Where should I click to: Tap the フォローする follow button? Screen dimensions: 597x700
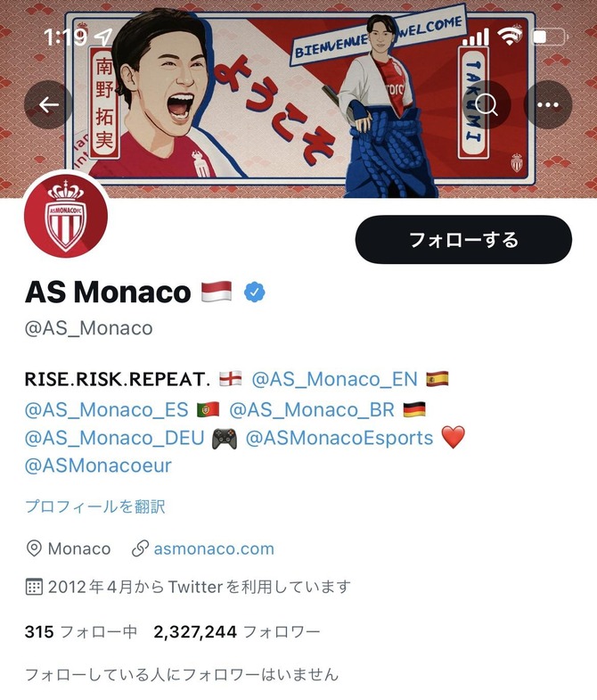coord(463,240)
